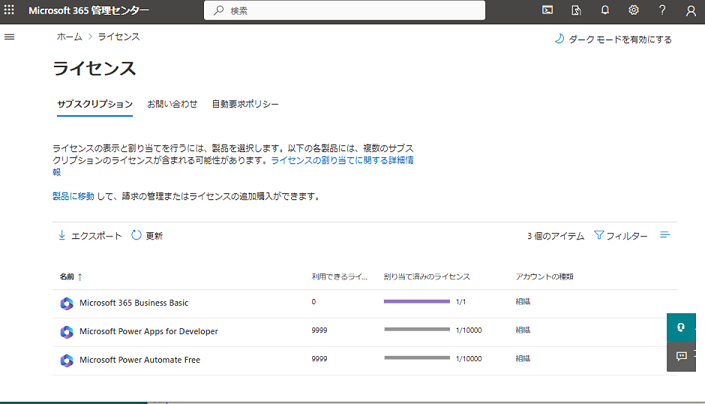The height and width of the screenshot is (404, 705).
Task: Click 9999 in Power Apps for Developer row
Action: click(319, 330)
